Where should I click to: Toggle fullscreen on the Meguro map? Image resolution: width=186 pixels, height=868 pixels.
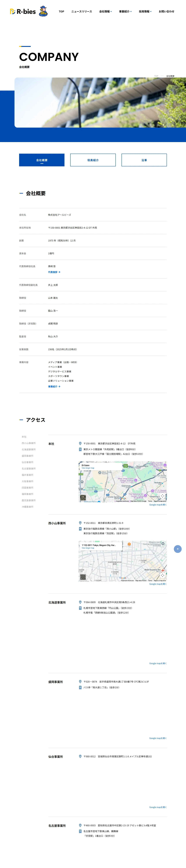(162, 575)
